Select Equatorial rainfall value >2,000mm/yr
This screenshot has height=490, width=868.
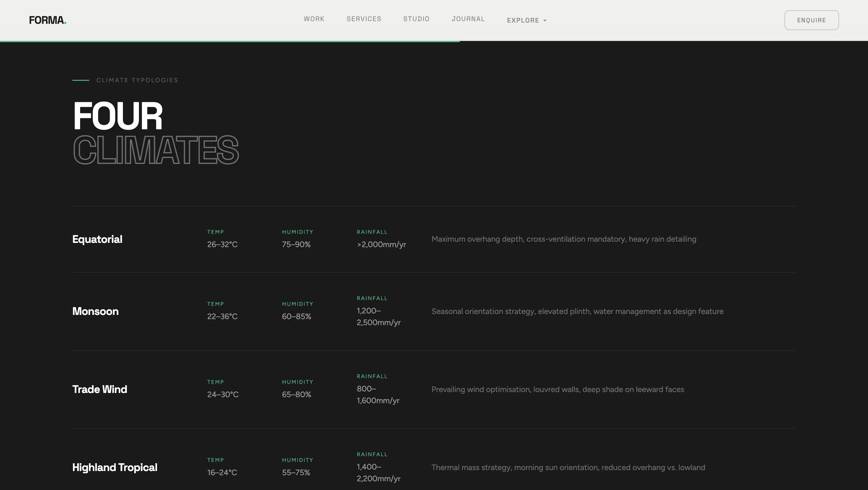click(381, 245)
